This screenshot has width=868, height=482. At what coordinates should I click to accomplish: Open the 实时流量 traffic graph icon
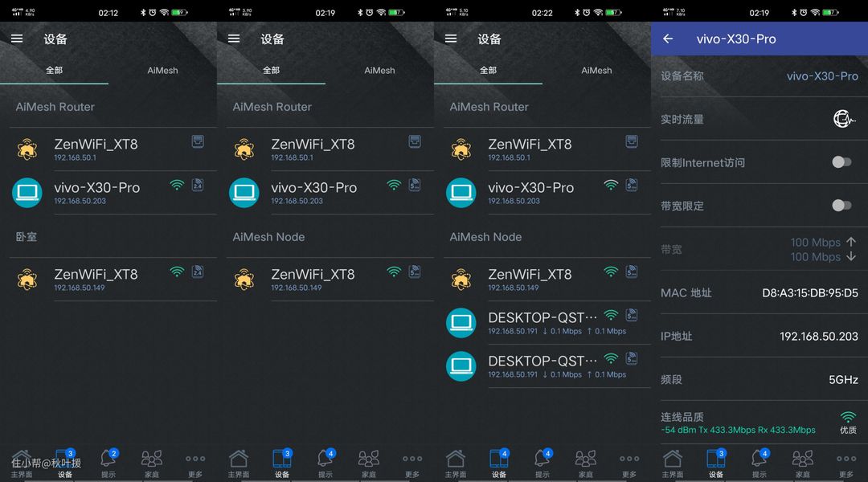click(x=844, y=119)
